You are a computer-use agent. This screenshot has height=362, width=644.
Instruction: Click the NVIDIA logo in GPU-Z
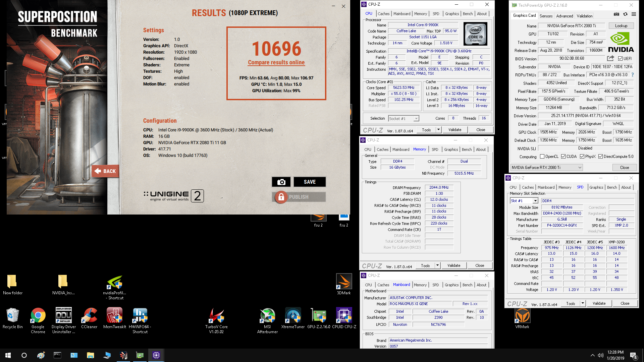[621, 43]
